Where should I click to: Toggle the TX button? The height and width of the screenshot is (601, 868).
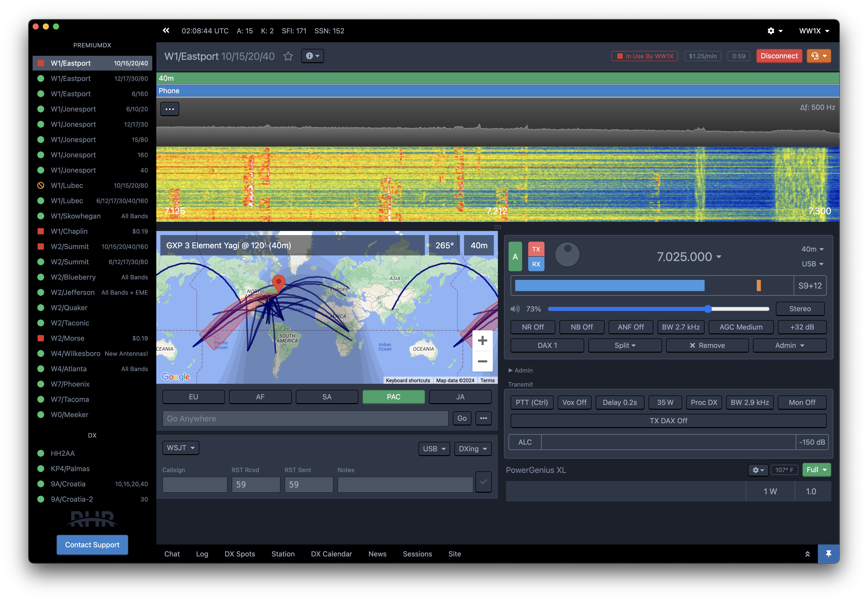point(536,249)
